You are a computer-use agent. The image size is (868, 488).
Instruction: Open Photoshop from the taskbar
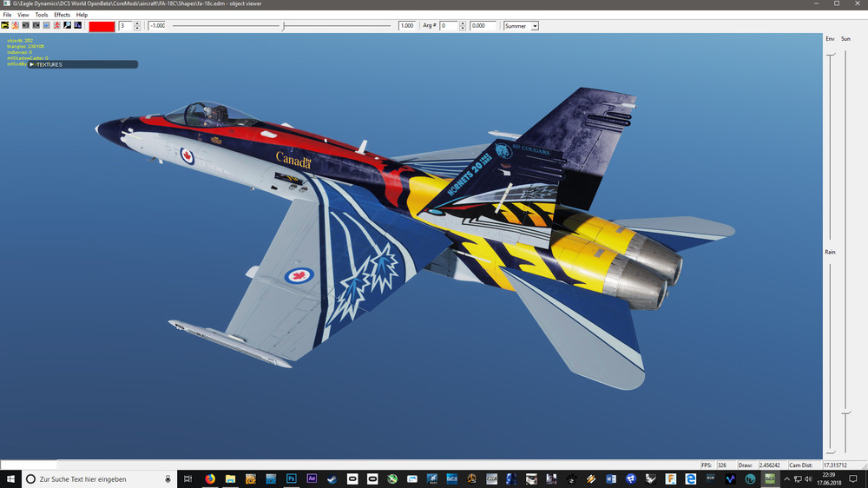point(291,479)
